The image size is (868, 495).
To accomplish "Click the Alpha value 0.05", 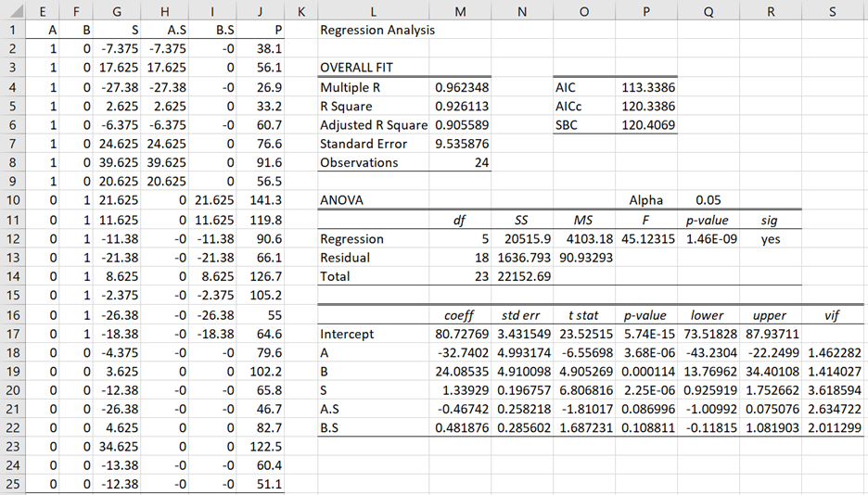I will point(708,200).
